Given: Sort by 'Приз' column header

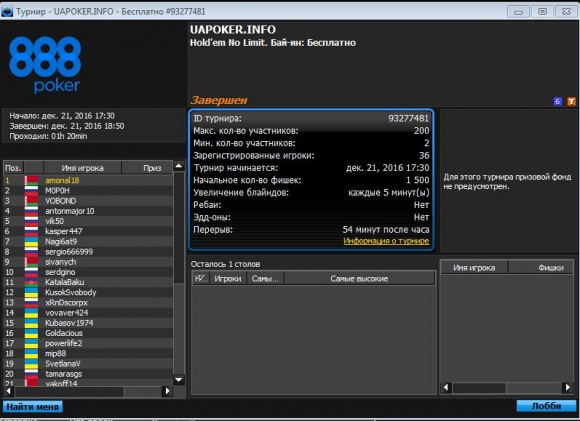Looking at the screenshot, I should click(x=147, y=168).
